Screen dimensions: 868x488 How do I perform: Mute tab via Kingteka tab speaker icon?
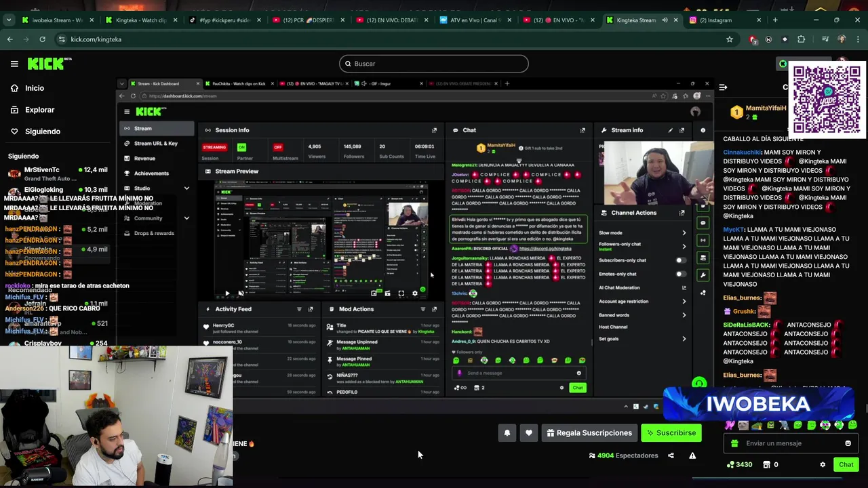tap(665, 20)
